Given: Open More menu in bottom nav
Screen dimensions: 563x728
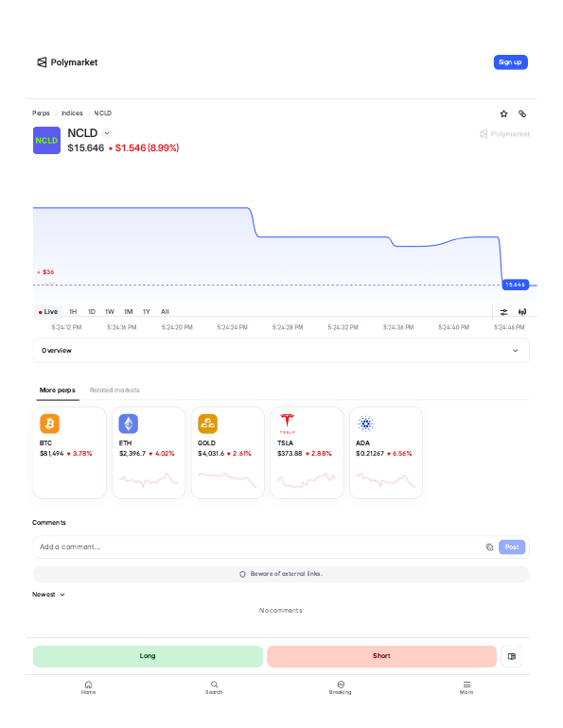Looking at the screenshot, I should (x=466, y=687).
